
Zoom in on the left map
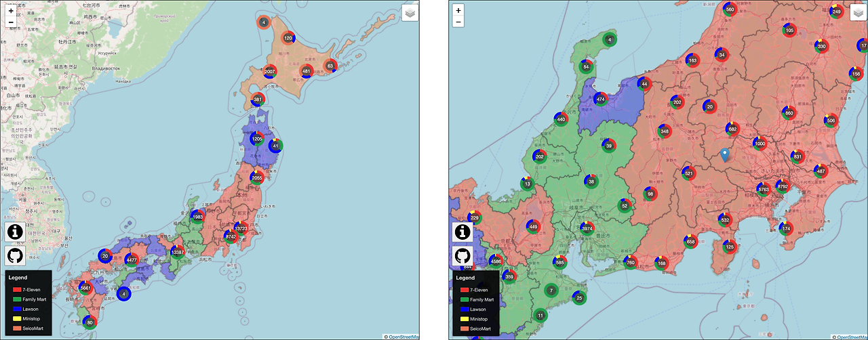pos(11,11)
